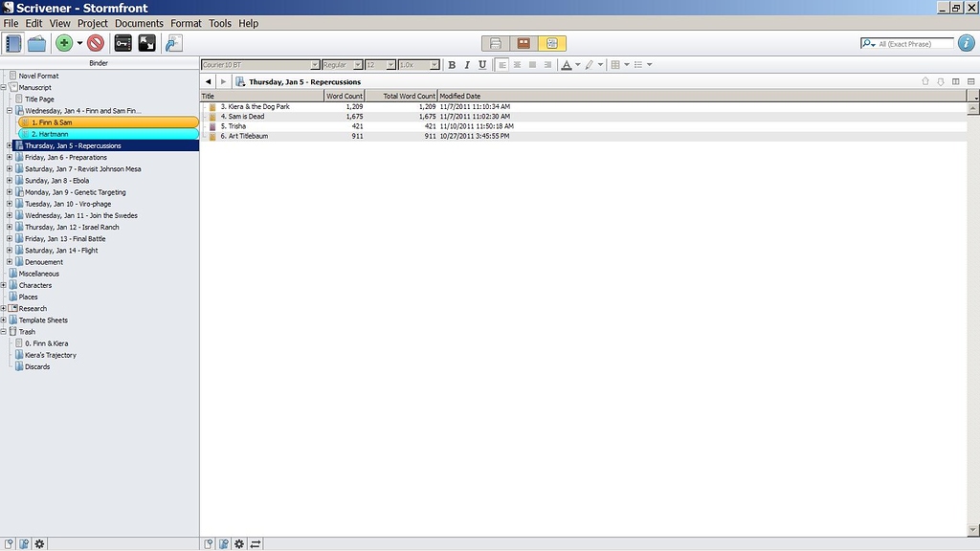Viewport: 980px width, 551px height.
Task: Select the single document view mode
Action: pos(496,43)
